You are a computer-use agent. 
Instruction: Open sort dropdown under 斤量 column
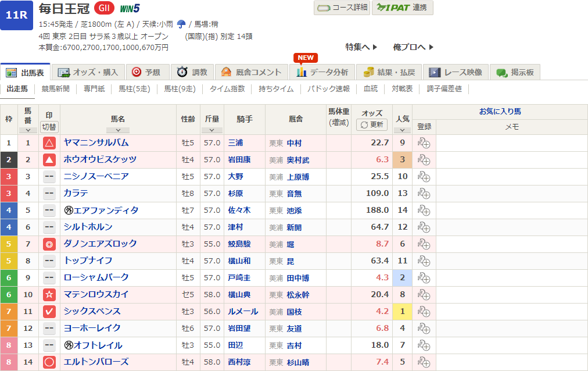pyautogui.click(x=211, y=130)
